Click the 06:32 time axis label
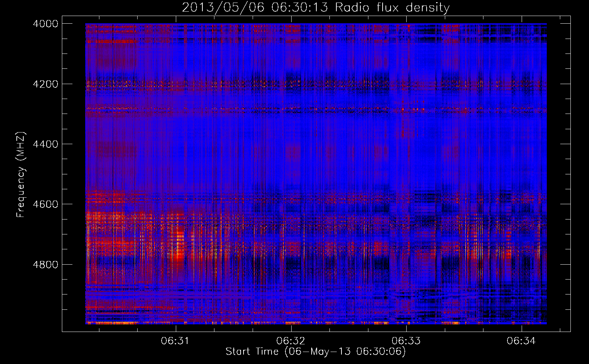The image size is (589, 364). click(290, 341)
